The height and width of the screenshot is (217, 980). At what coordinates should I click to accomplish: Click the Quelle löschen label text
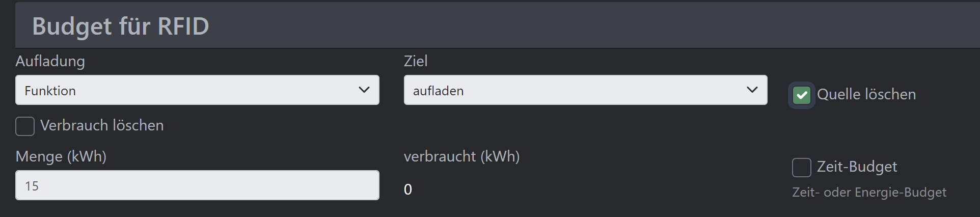click(x=866, y=94)
